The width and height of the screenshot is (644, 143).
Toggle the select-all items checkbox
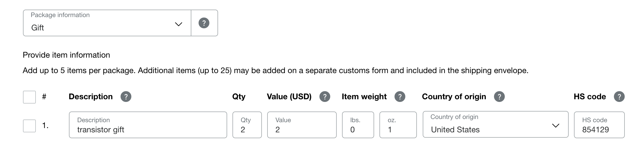(x=29, y=97)
